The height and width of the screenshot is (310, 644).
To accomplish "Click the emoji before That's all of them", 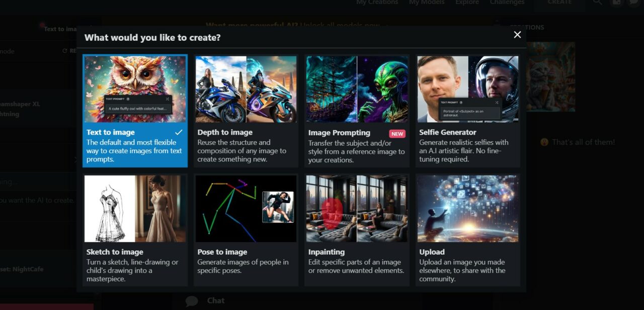I will click(x=544, y=142).
